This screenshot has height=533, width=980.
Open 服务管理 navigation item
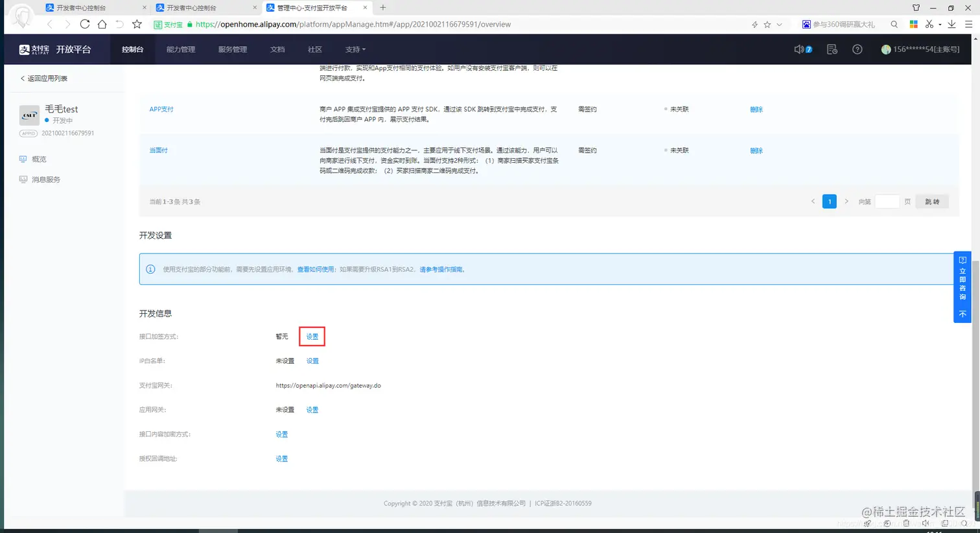pyautogui.click(x=232, y=49)
